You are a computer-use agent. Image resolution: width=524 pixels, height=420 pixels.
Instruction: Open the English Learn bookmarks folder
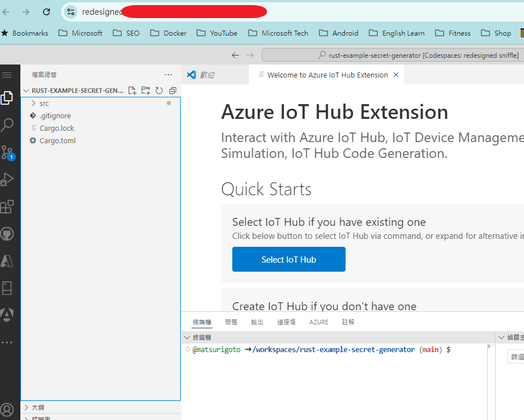(397, 33)
